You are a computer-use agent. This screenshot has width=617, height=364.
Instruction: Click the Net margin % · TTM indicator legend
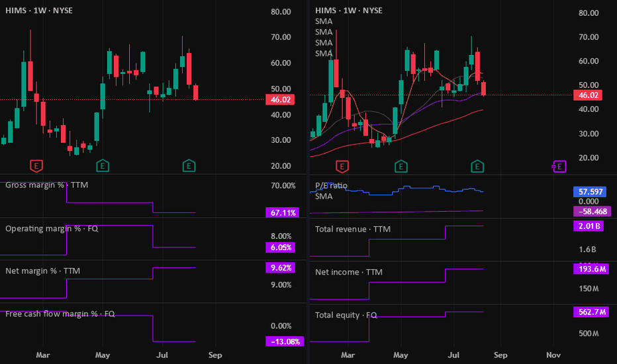coord(42,271)
